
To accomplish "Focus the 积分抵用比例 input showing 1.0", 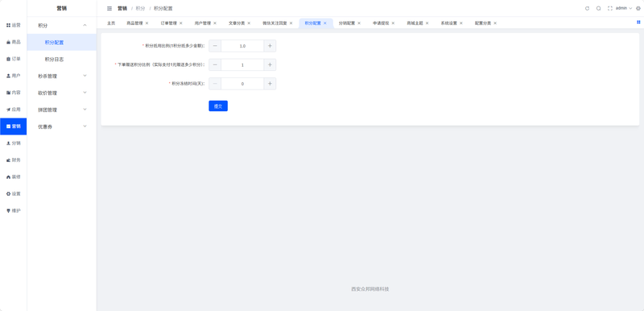I will point(242,46).
